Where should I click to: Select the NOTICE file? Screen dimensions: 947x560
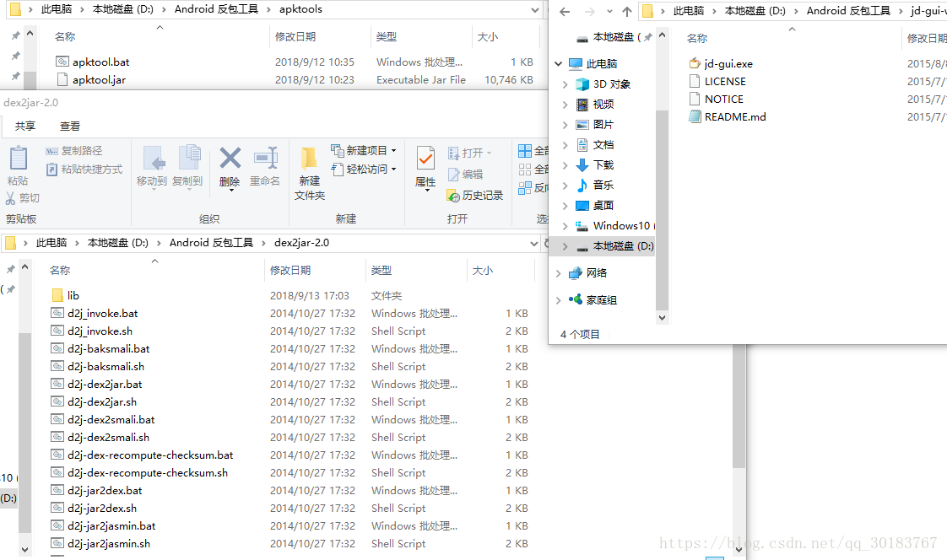[723, 99]
